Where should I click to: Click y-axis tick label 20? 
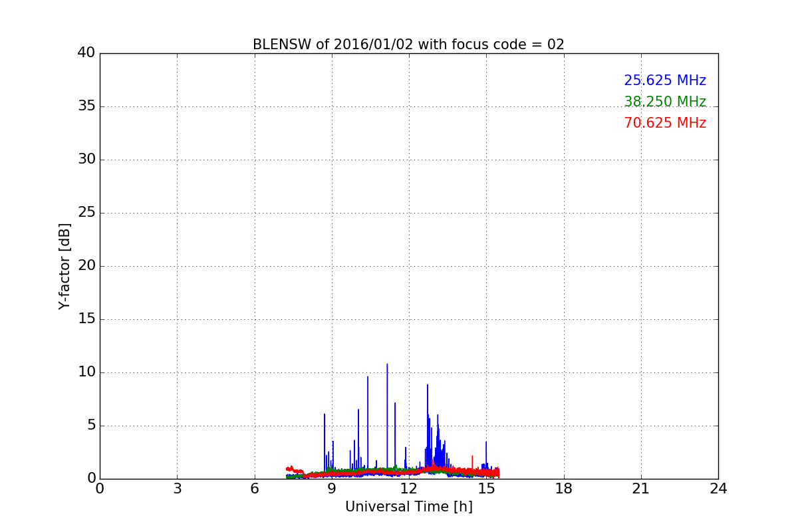tap(86, 266)
